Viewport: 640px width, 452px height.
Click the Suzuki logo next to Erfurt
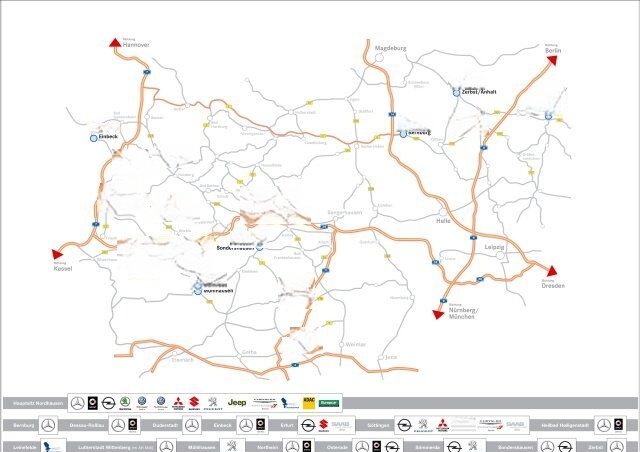tap(323, 425)
